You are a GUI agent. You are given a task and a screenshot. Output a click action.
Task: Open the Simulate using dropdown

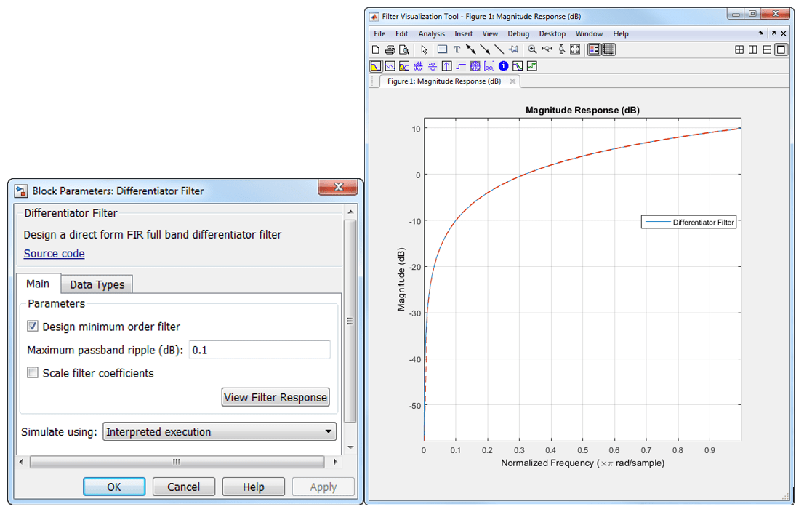[220, 432]
